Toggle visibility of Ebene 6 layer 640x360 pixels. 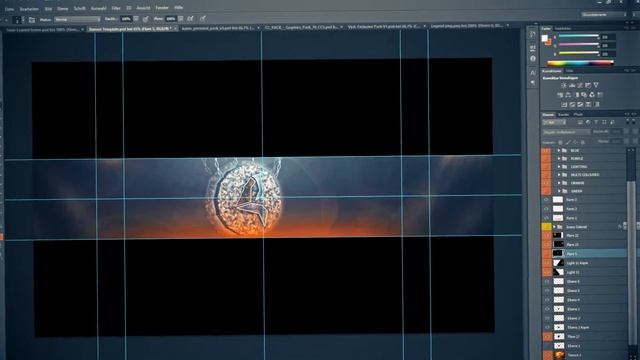pos(547,282)
